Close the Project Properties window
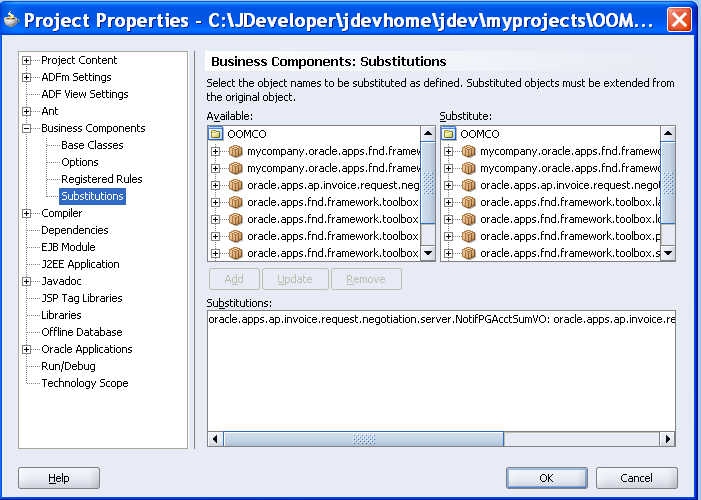 679,20
